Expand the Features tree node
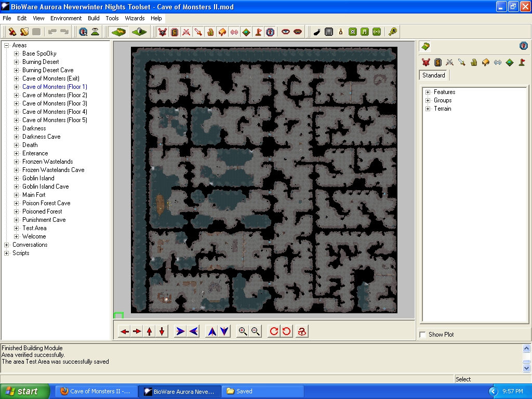Screen dimensions: 532x399 pyautogui.click(x=428, y=92)
